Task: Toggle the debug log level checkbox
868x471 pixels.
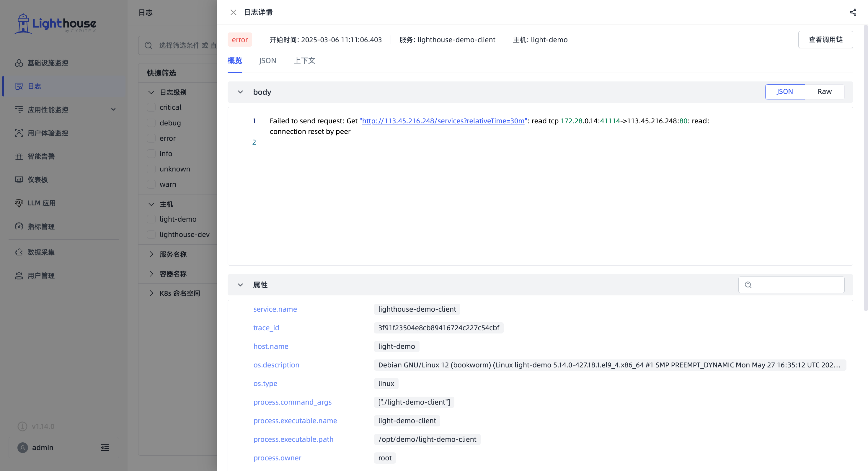Action: pos(151,123)
